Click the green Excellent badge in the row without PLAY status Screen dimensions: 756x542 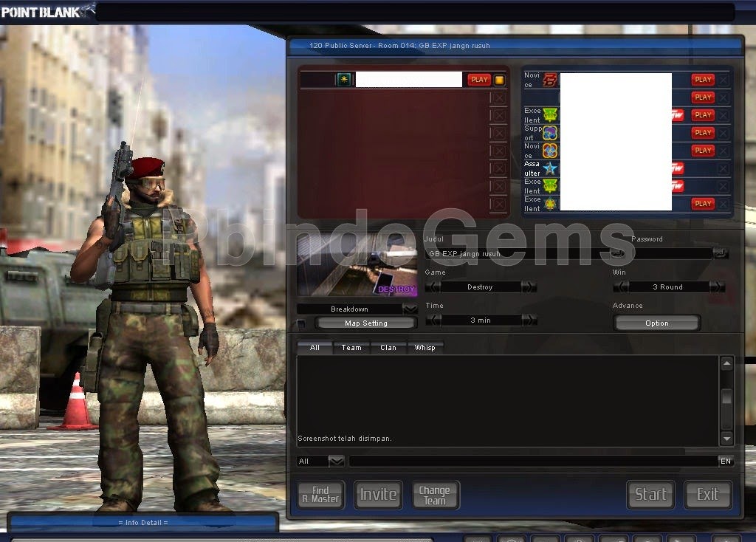point(550,185)
